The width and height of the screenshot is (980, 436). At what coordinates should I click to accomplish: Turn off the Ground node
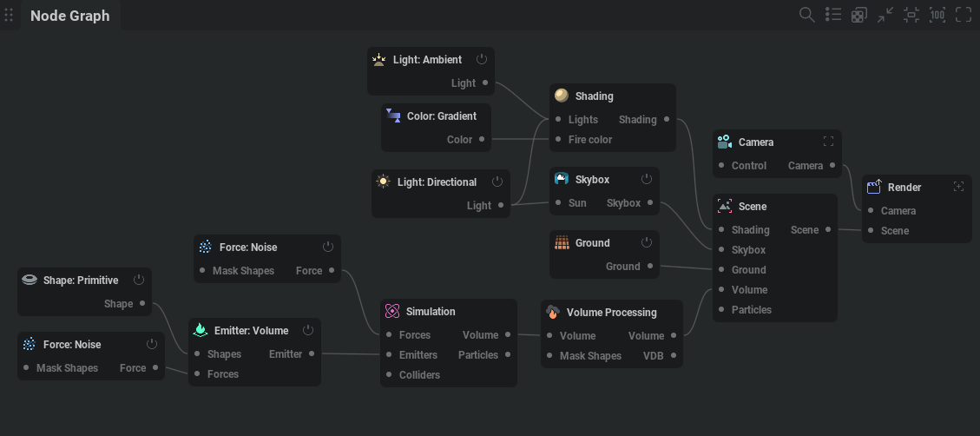pyautogui.click(x=647, y=242)
